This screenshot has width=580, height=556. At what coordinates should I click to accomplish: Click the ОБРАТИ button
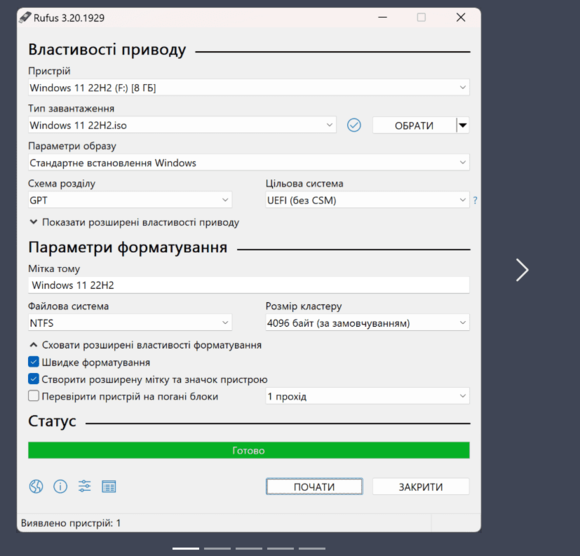pos(414,125)
